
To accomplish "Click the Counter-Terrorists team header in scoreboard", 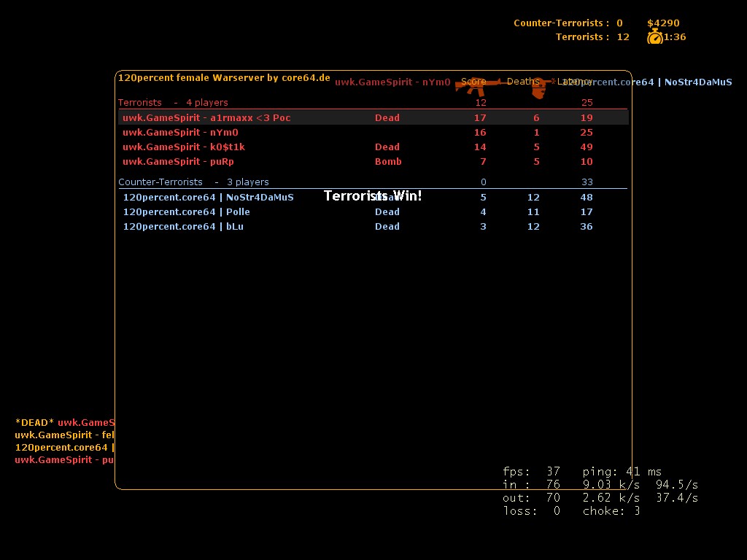I will coord(160,182).
